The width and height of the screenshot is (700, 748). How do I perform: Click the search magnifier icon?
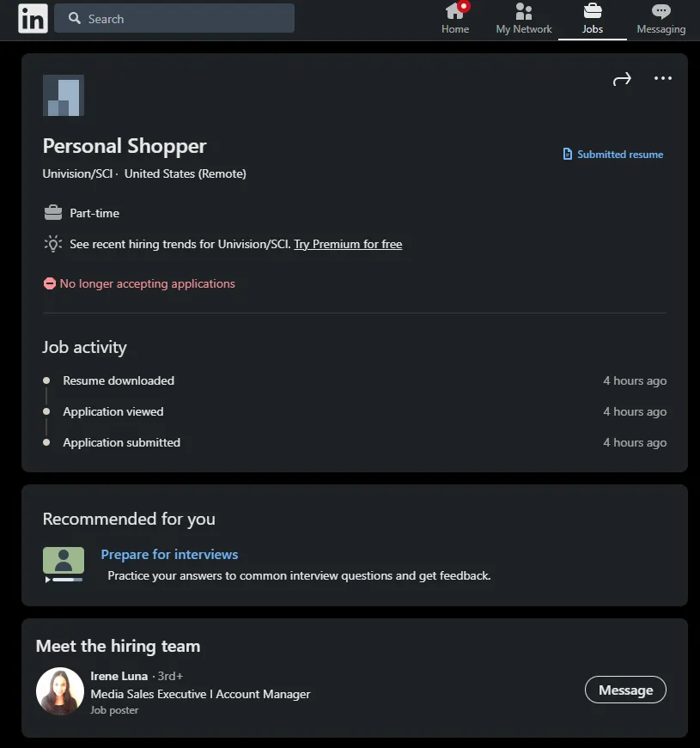click(x=75, y=18)
